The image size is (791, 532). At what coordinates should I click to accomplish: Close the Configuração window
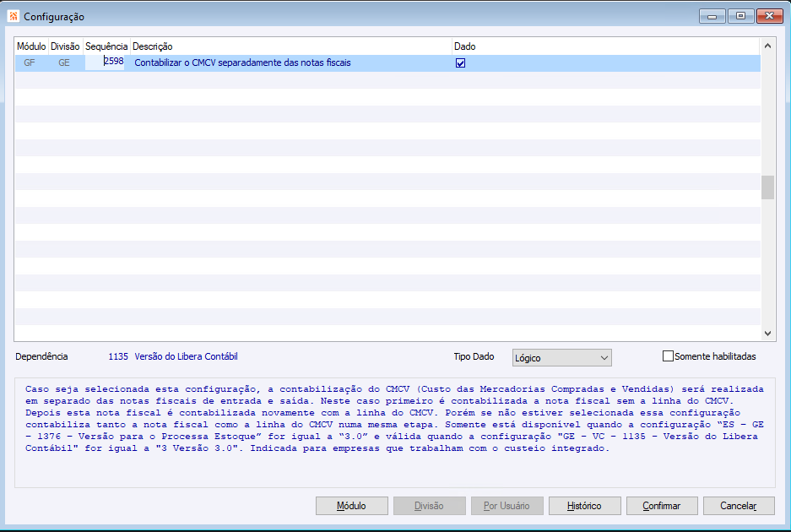coord(770,16)
